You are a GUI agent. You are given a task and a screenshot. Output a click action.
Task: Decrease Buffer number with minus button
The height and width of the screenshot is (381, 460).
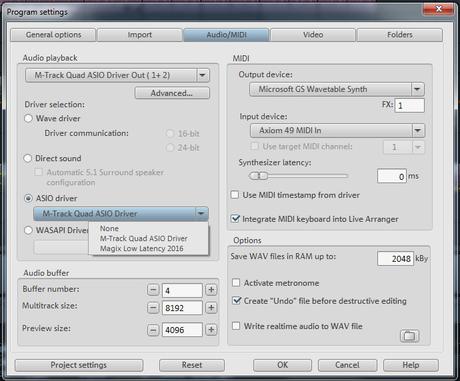(153, 290)
